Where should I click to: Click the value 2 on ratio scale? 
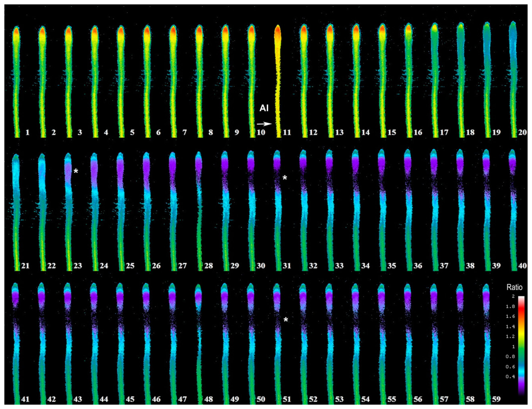pos(513,296)
